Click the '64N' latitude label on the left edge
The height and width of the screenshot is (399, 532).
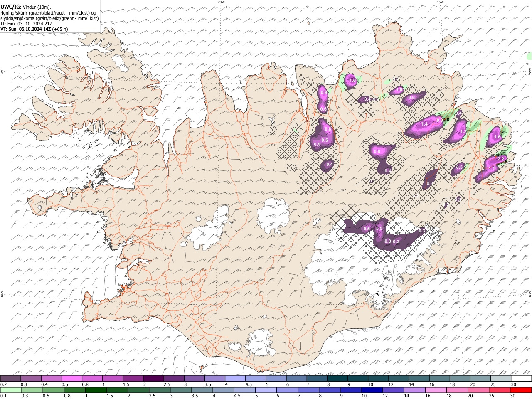pyautogui.click(x=2, y=293)
